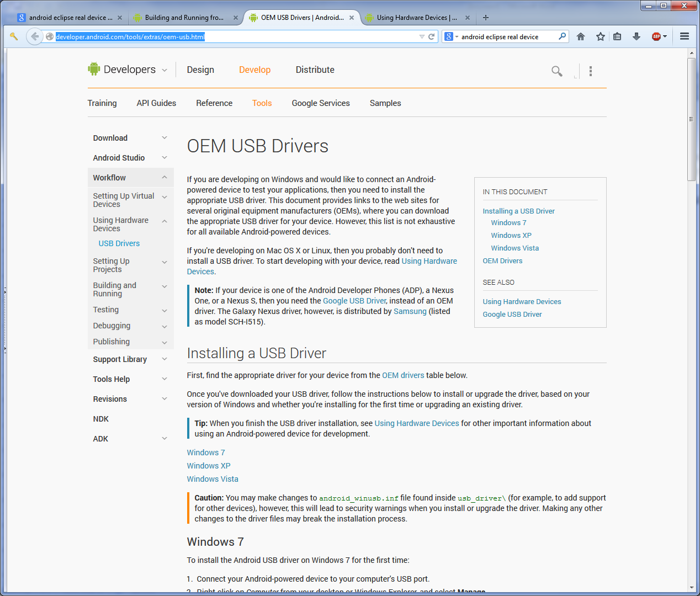Open the Training sub-navigation item
Screen dimensions: 700x596
point(102,103)
